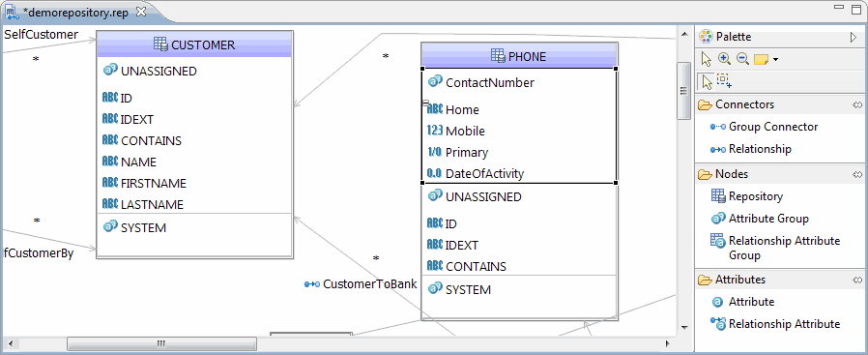Choose the Group Connector tool
Viewport: 868px width, 355px height.
pos(764,127)
